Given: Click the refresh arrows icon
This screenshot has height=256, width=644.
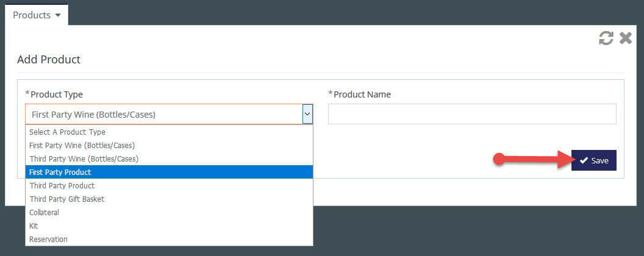Looking at the screenshot, I should click(606, 38).
